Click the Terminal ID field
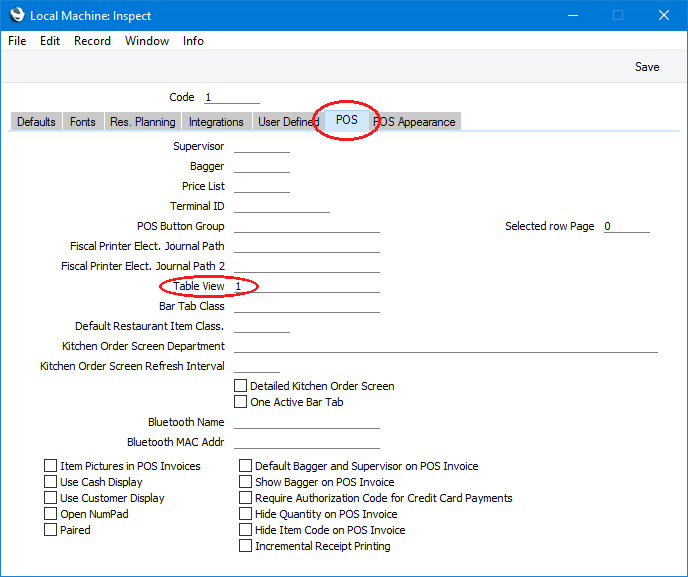 pos(282,206)
